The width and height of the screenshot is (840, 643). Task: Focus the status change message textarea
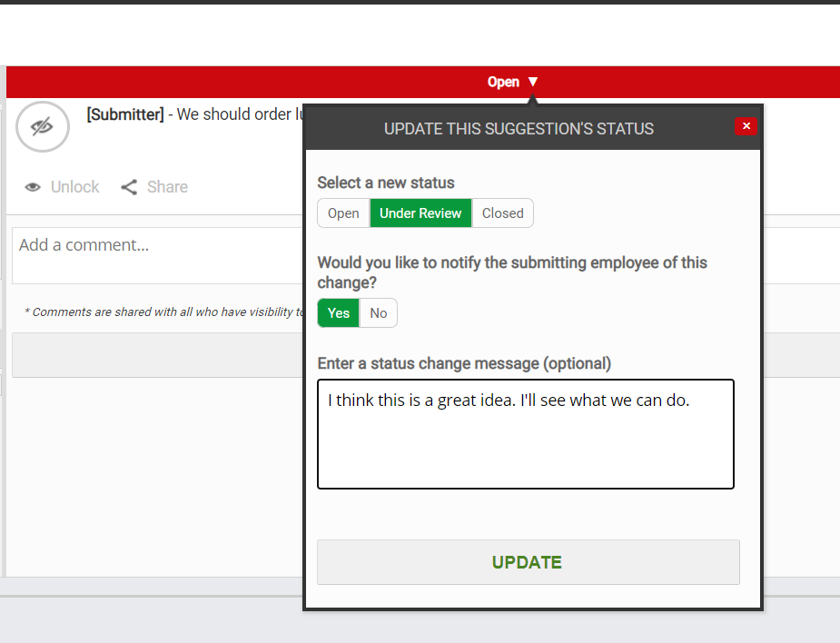point(525,433)
